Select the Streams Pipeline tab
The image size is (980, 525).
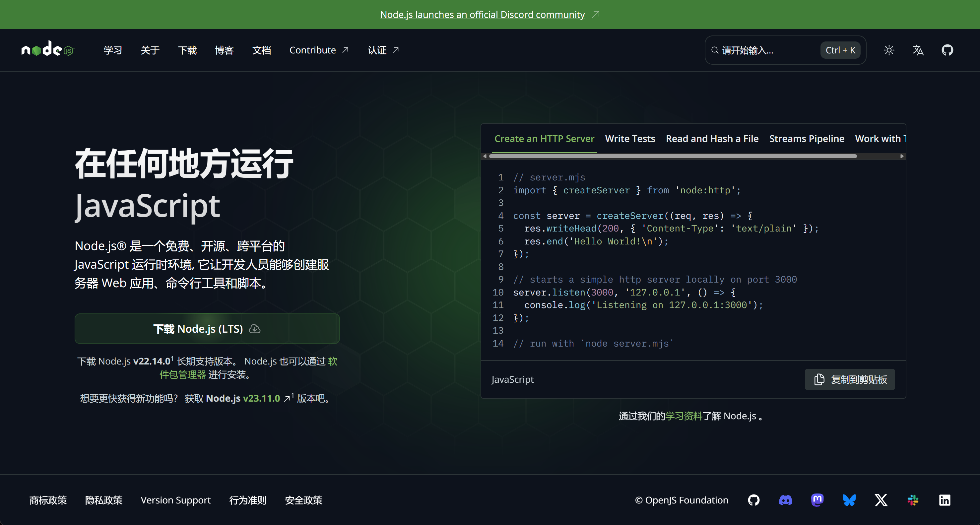[x=807, y=139]
